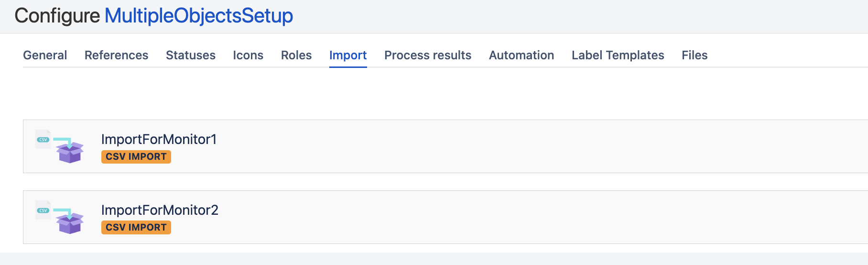Viewport: 868px width, 265px height.
Task: Click the purple box icon for ImportForMonitor1
Action: 70,153
